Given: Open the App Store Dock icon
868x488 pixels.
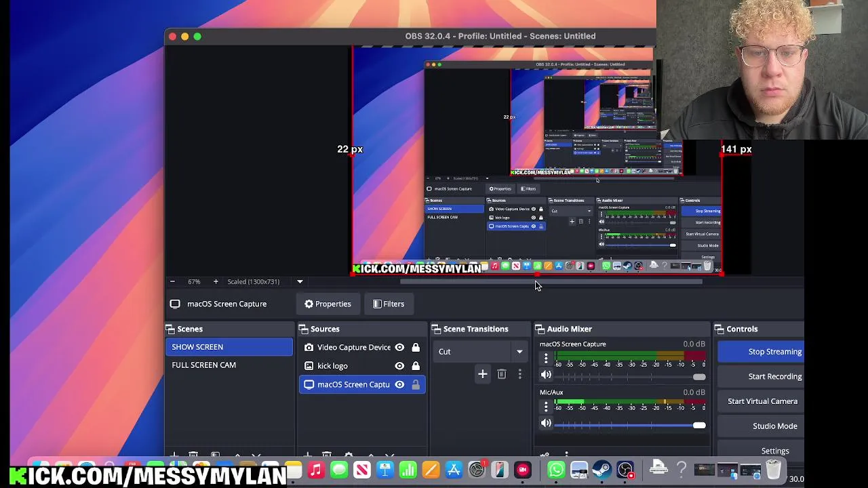Looking at the screenshot, I should coord(454,470).
